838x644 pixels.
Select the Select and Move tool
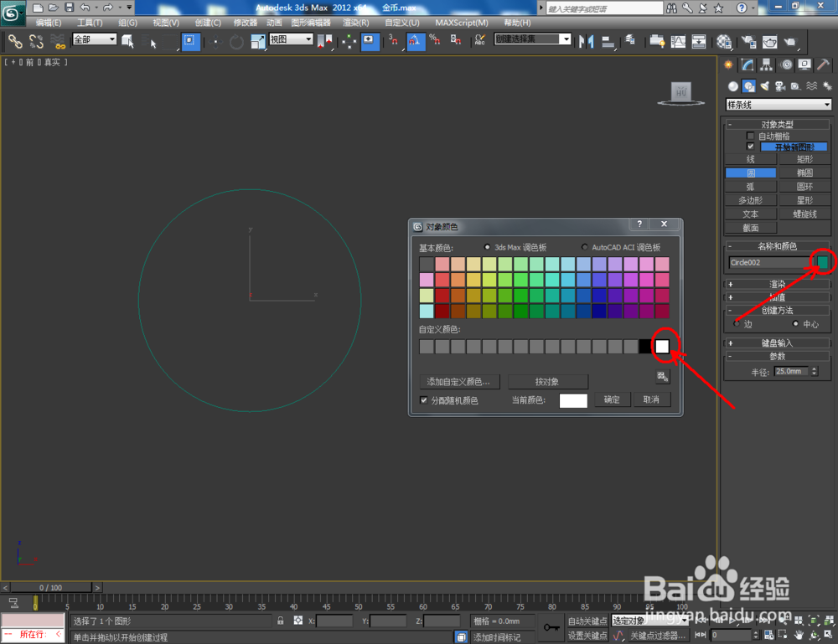click(x=215, y=42)
